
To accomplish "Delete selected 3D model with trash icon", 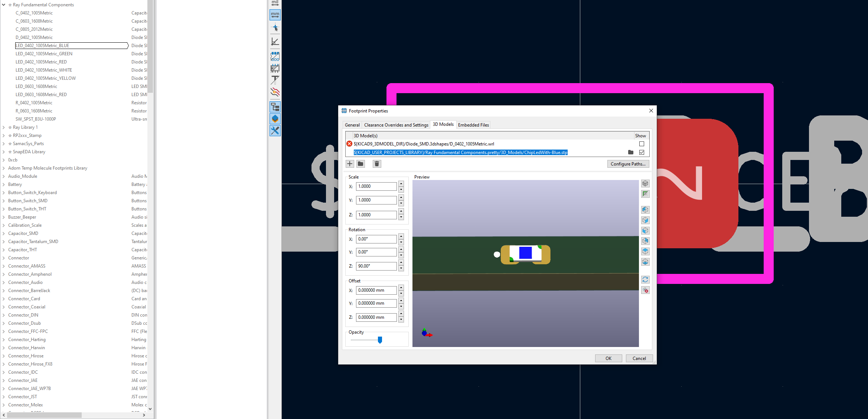I will (x=376, y=164).
